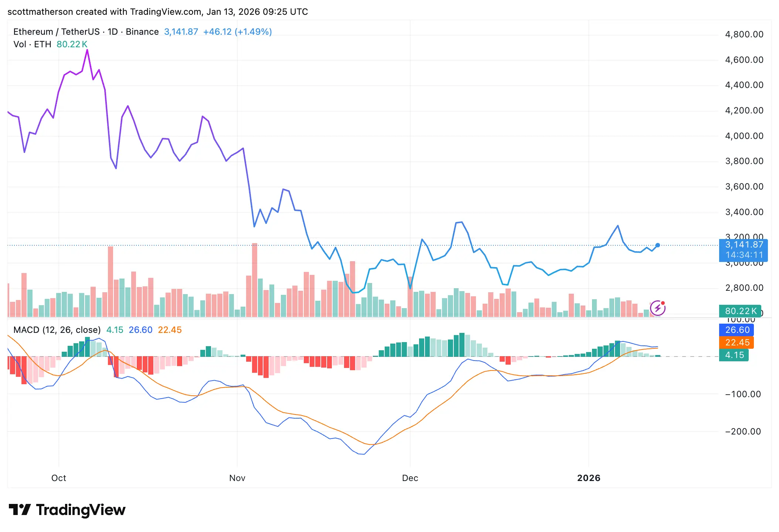Click the purple lightning bolt icon
The height and width of the screenshot is (532, 779).
pyautogui.click(x=657, y=308)
